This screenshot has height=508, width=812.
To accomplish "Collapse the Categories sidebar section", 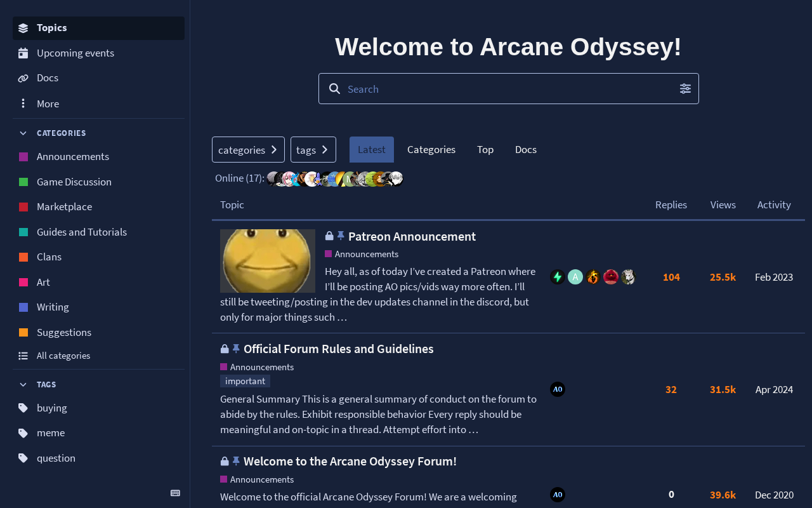I will pyautogui.click(x=23, y=133).
